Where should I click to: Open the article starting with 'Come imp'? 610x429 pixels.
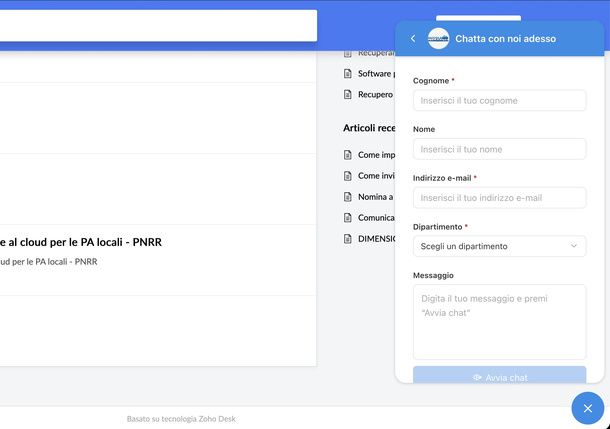376,155
